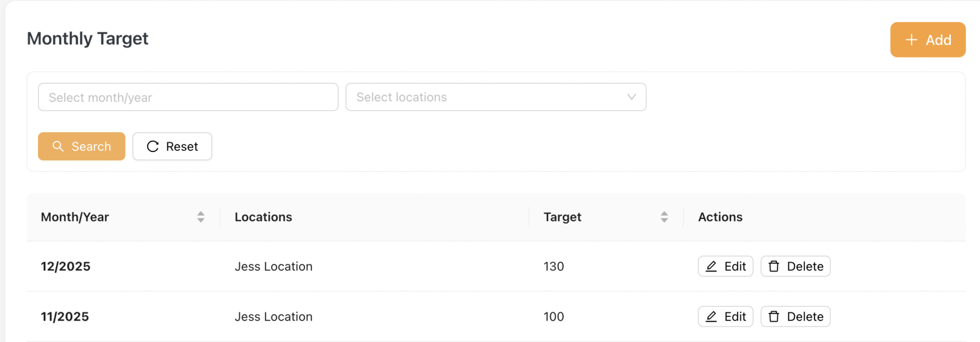Edit the 12/2025 target entry
Screen dimensions: 980x342
[x=726, y=266]
